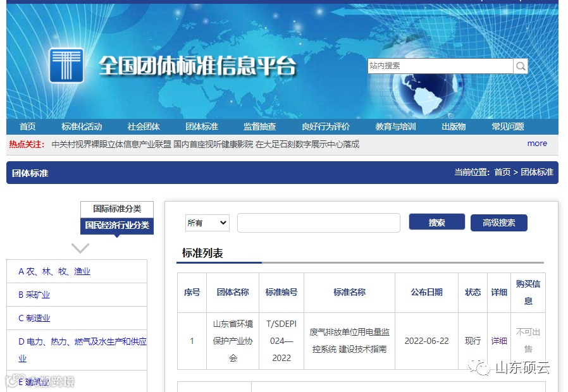The width and height of the screenshot is (568, 392).
Task: Open the 标准化活动 menu item
Action: (82, 126)
